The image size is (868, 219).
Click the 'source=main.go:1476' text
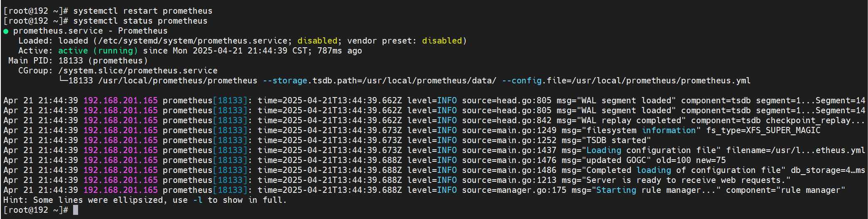[509, 160]
